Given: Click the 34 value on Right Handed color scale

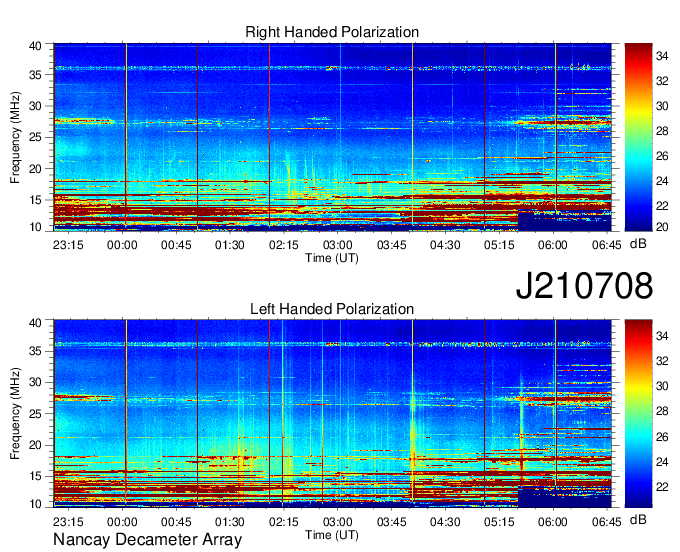Looking at the screenshot, I should (x=662, y=56).
